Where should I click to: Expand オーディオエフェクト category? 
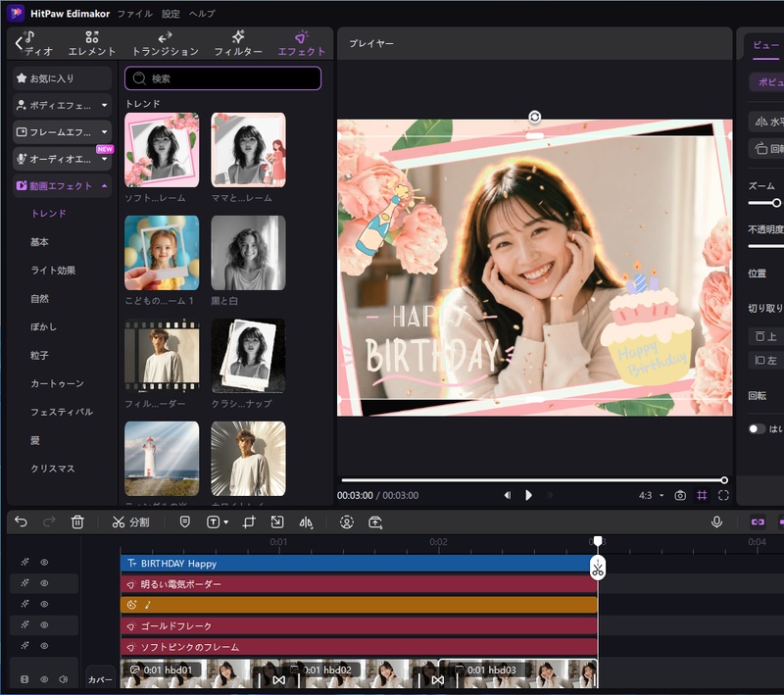coord(62,159)
